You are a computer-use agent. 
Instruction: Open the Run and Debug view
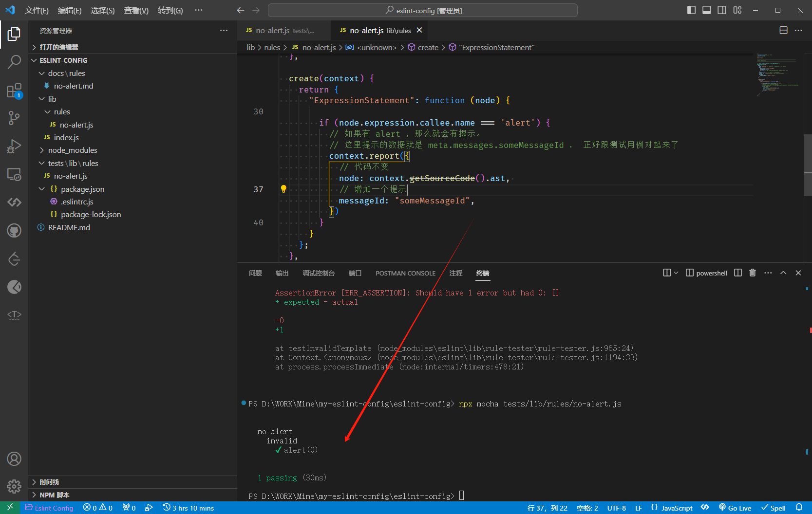point(14,146)
